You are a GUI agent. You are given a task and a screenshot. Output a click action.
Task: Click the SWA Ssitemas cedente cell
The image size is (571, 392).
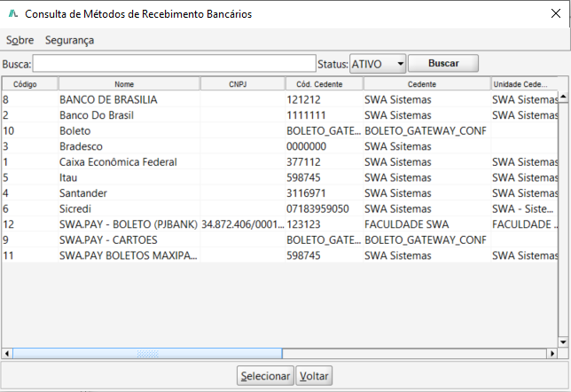tap(397, 146)
